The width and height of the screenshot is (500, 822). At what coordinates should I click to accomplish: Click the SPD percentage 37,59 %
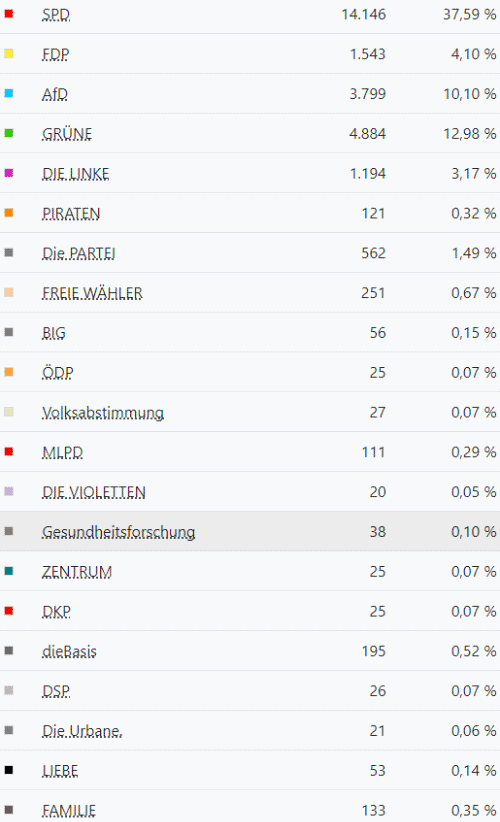(x=470, y=14)
